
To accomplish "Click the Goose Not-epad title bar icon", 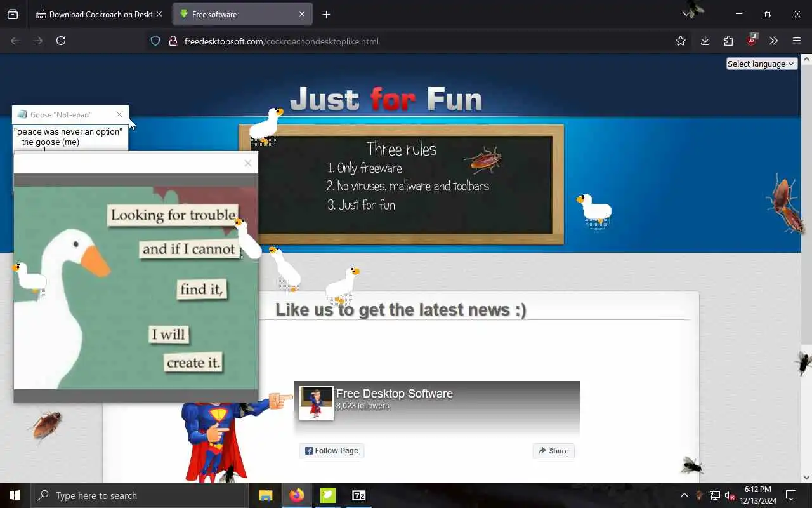I will pos(22,114).
